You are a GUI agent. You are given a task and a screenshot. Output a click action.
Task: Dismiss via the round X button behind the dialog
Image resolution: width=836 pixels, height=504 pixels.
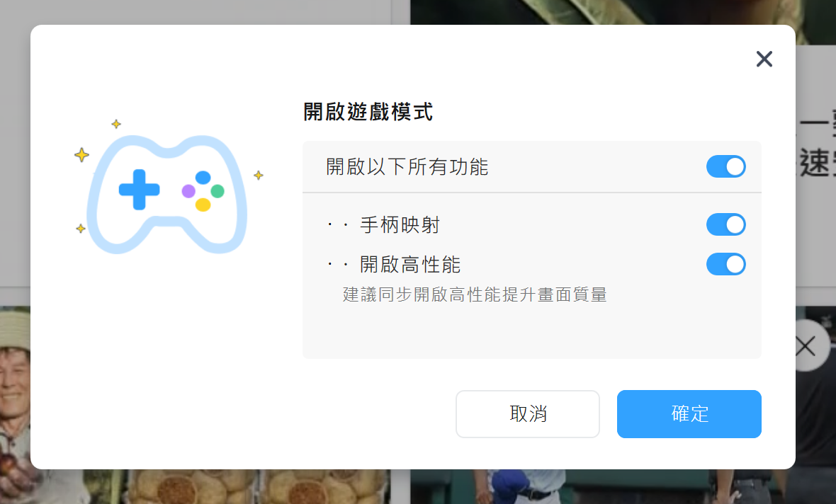click(813, 345)
